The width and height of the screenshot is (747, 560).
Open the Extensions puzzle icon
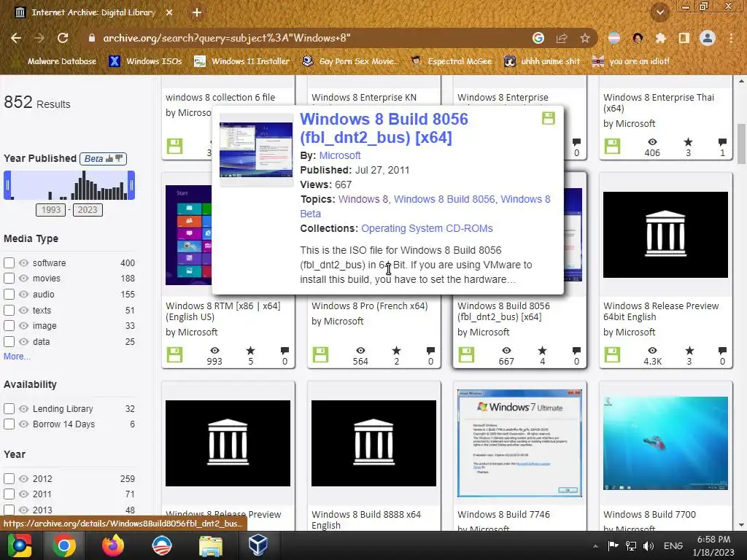click(x=660, y=38)
